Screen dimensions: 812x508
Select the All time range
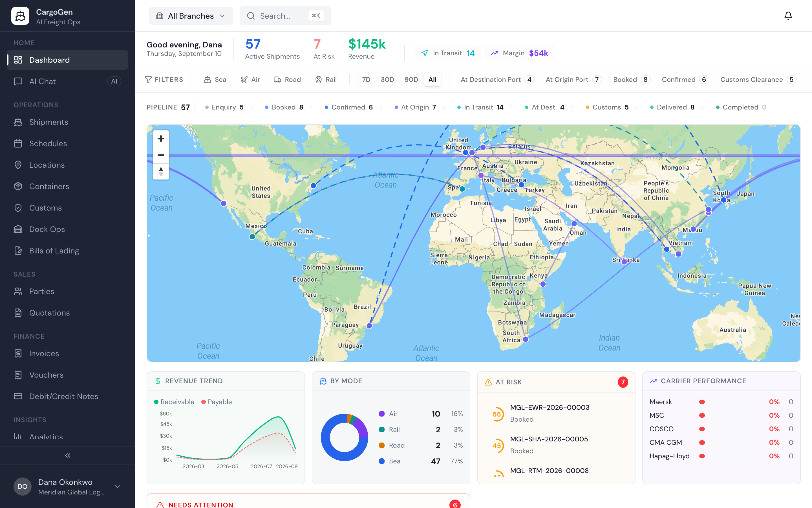click(x=432, y=80)
